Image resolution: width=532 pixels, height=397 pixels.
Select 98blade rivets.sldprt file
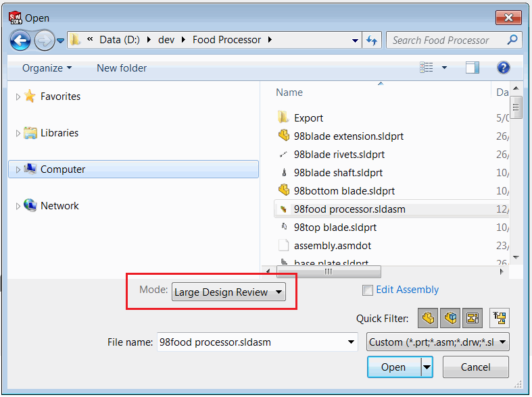click(x=339, y=155)
